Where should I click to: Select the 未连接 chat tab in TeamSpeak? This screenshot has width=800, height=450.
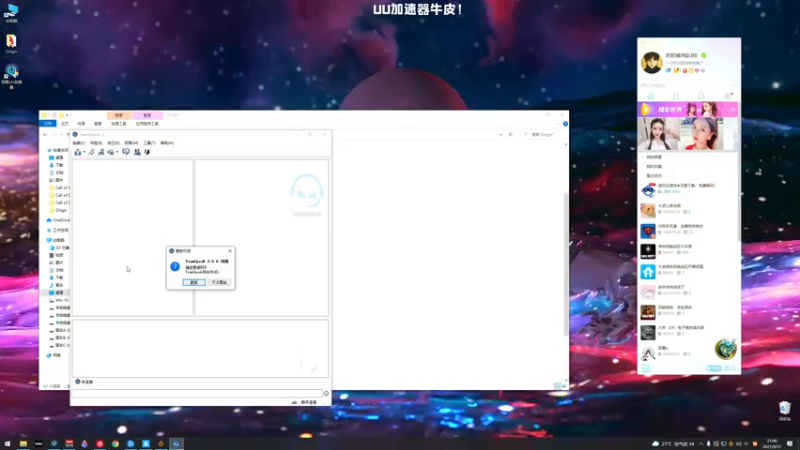coord(84,382)
